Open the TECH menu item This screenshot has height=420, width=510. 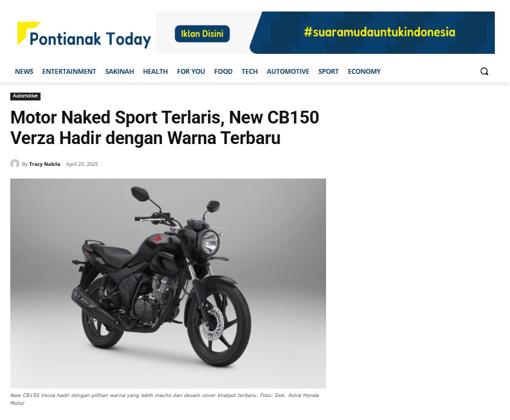[x=249, y=71]
